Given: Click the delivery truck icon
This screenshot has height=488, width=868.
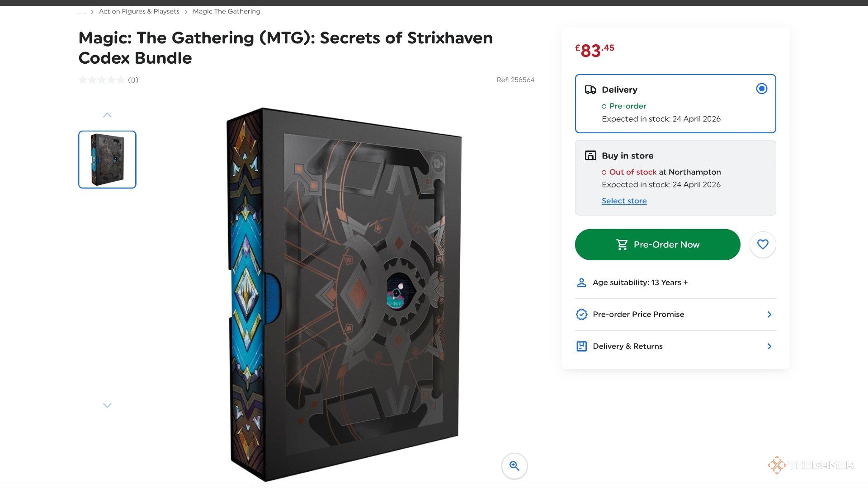Looking at the screenshot, I should tap(590, 89).
